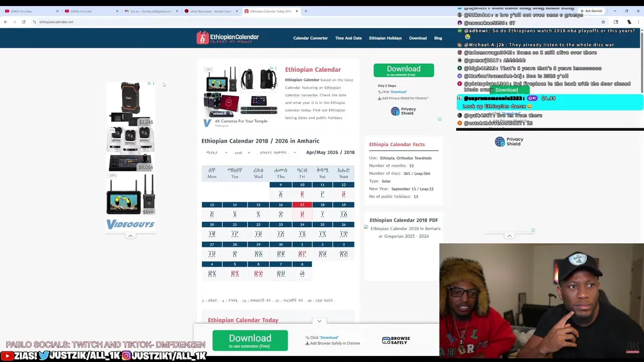Click the Ethiopian Calendar Today heading
This screenshot has height=362, width=644.
pyautogui.click(x=243, y=320)
